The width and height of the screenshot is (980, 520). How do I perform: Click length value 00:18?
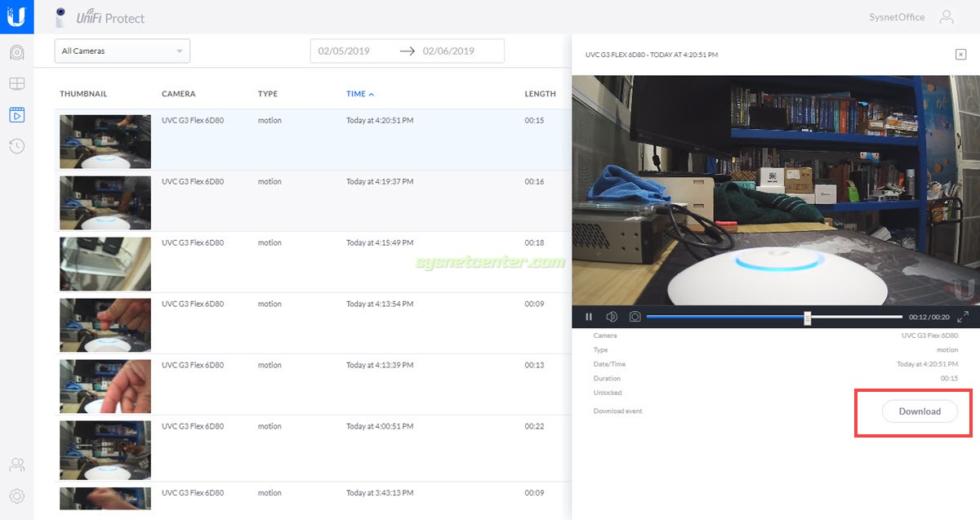tap(534, 242)
